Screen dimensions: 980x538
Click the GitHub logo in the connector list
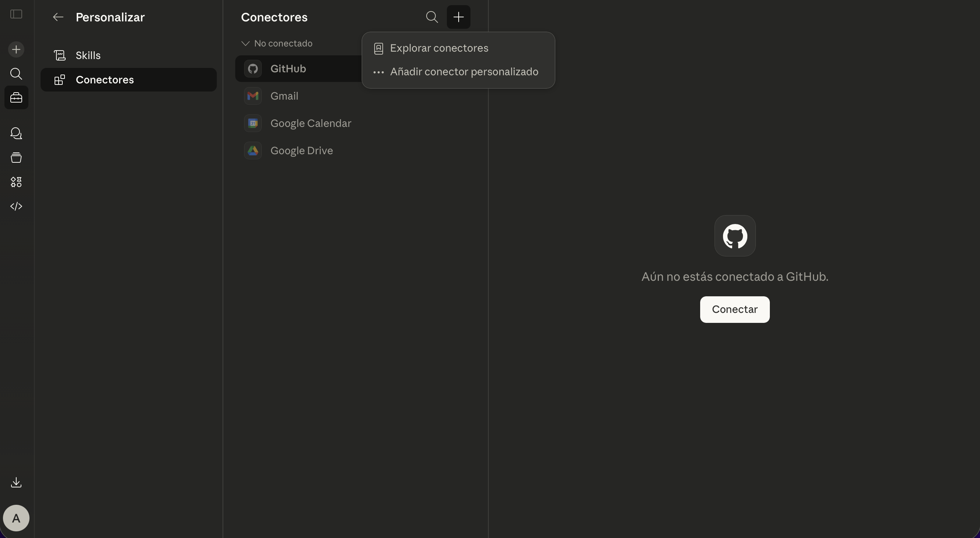253,69
